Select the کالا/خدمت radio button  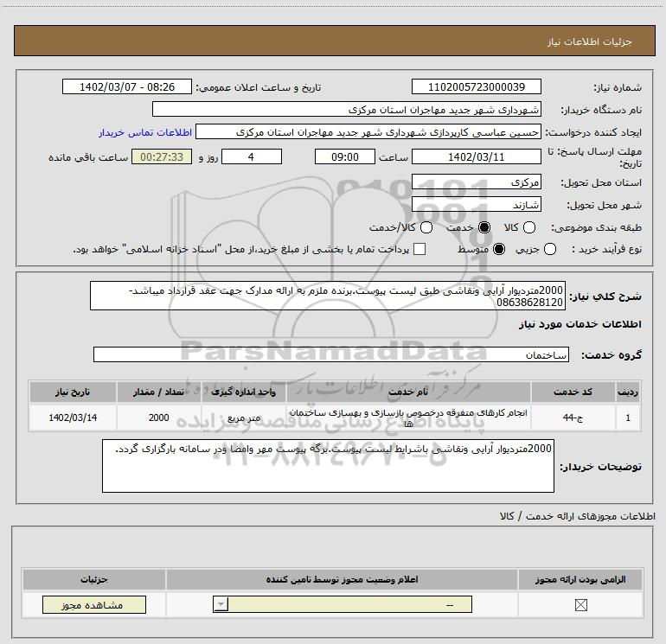(426, 227)
